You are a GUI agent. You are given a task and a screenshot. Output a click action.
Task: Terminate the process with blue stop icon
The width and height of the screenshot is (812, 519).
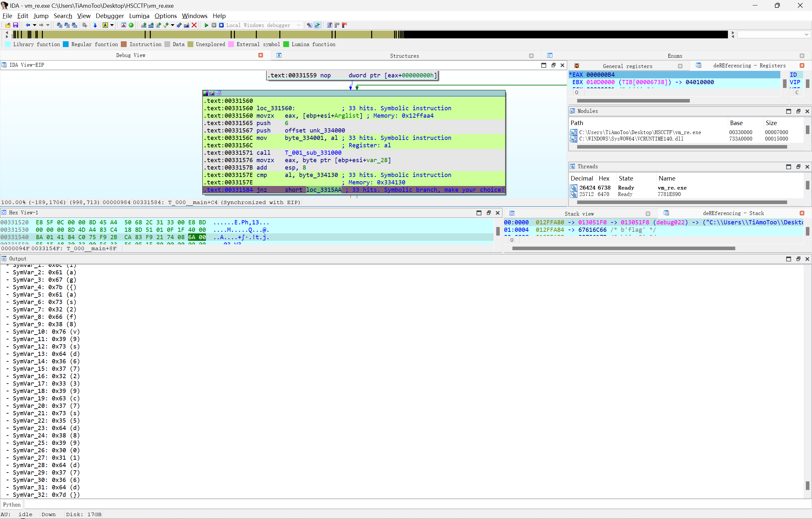pos(221,25)
